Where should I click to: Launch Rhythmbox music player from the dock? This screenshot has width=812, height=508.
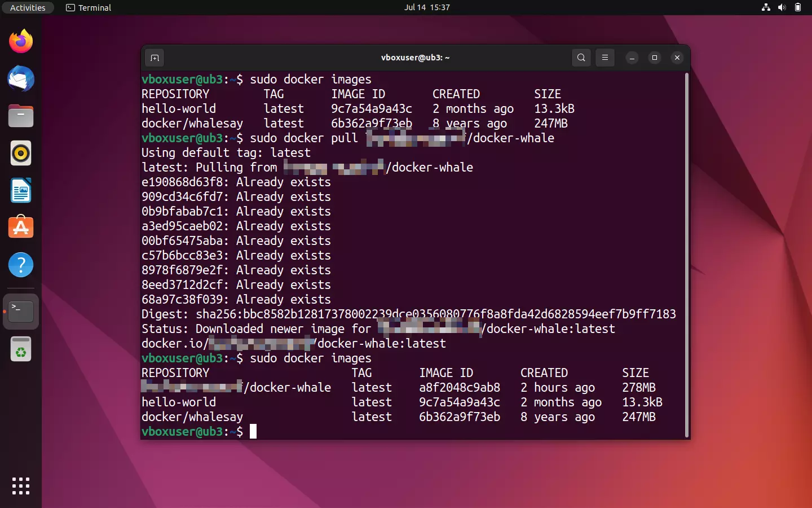point(20,153)
